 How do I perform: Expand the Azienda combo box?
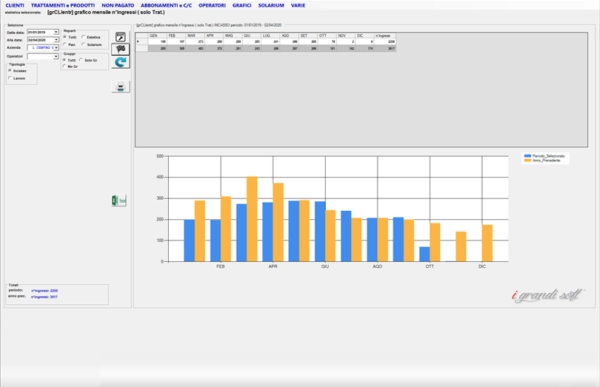pos(56,47)
